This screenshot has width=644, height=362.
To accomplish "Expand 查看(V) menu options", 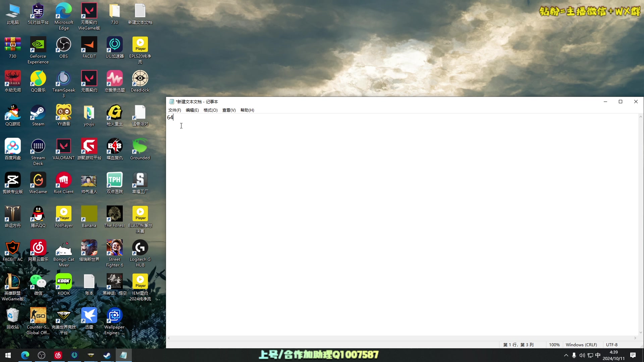I will tap(229, 110).
